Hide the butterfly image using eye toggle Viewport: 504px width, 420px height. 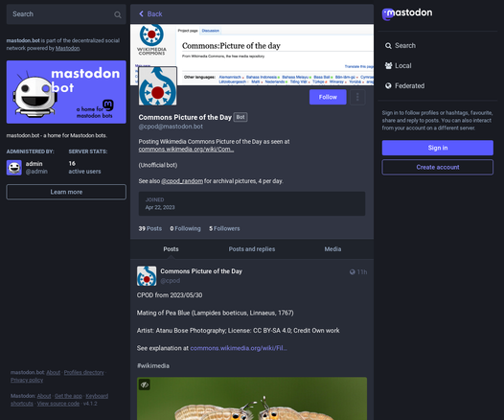(x=145, y=385)
